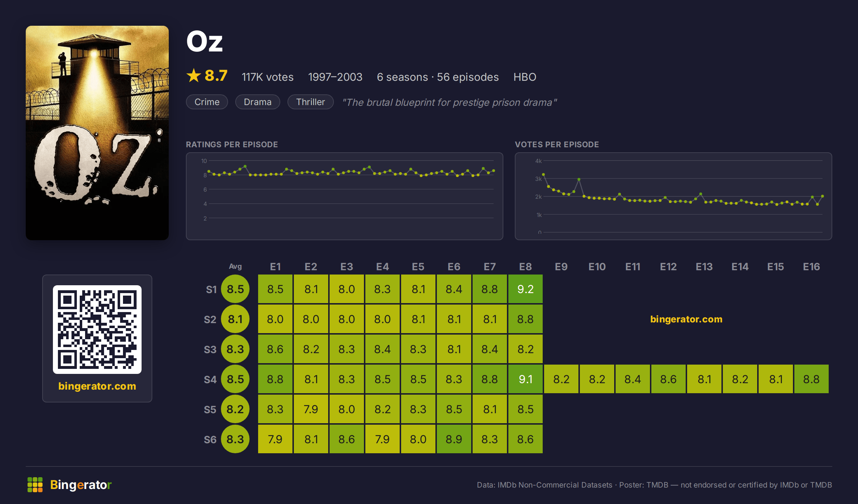Open the Oz poster thumbnail
Image resolution: width=858 pixels, height=504 pixels.
coord(97,133)
